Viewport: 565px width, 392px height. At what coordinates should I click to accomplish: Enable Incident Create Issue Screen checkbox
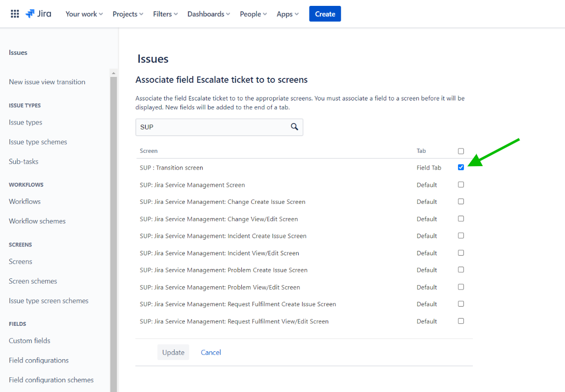click(x=461, y=236)
